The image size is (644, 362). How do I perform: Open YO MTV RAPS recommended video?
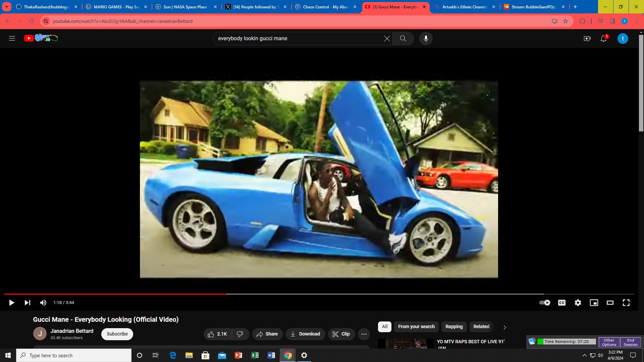[x=470, y=342]
